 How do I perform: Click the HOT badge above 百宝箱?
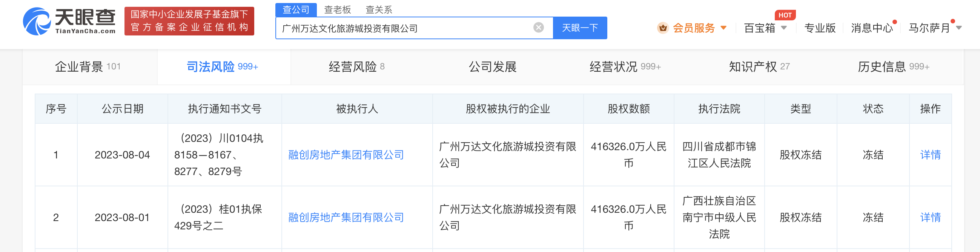click(x=785, y=15)
